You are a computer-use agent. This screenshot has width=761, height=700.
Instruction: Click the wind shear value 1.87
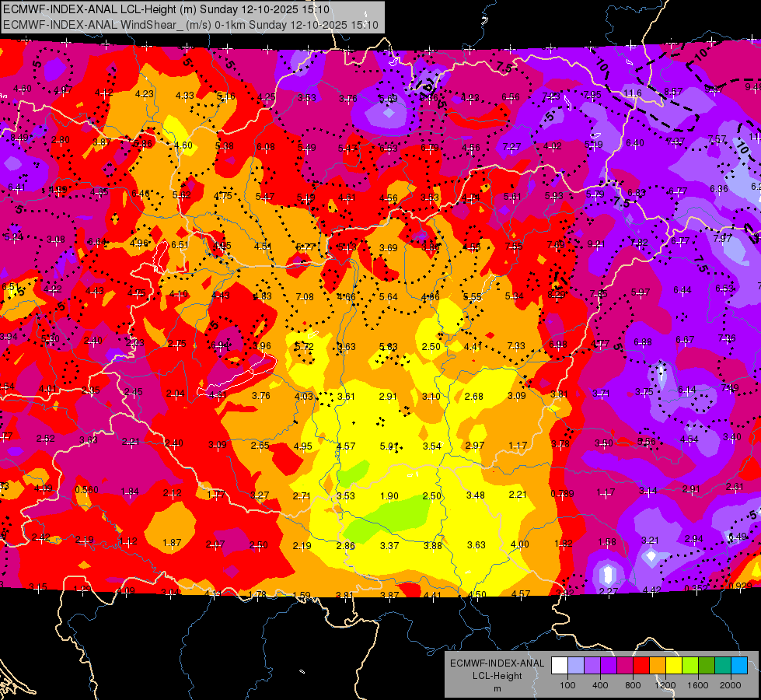click(x=172, y=543)
